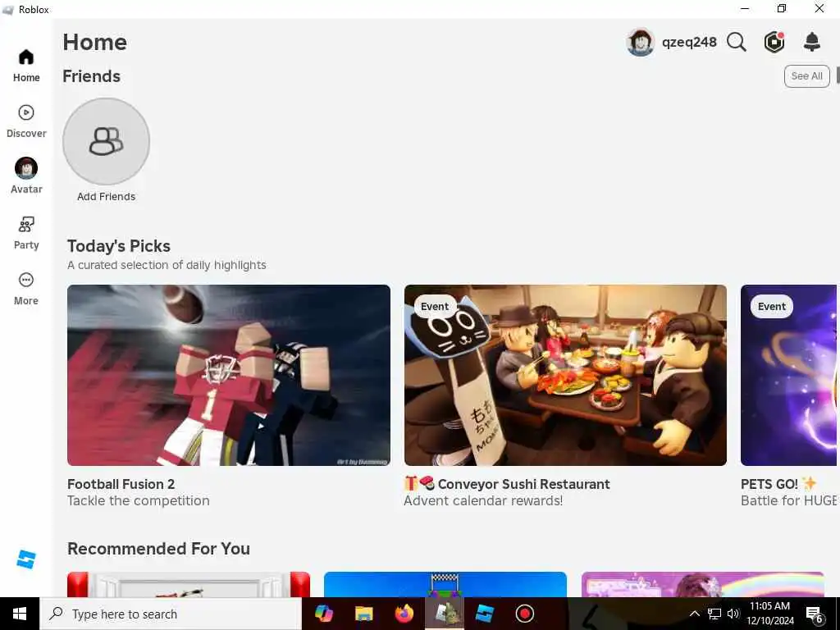Open the More menu in sidebar
Image resolution: width=840 pixels, height=630 pixels.
[x=25, y=289]
